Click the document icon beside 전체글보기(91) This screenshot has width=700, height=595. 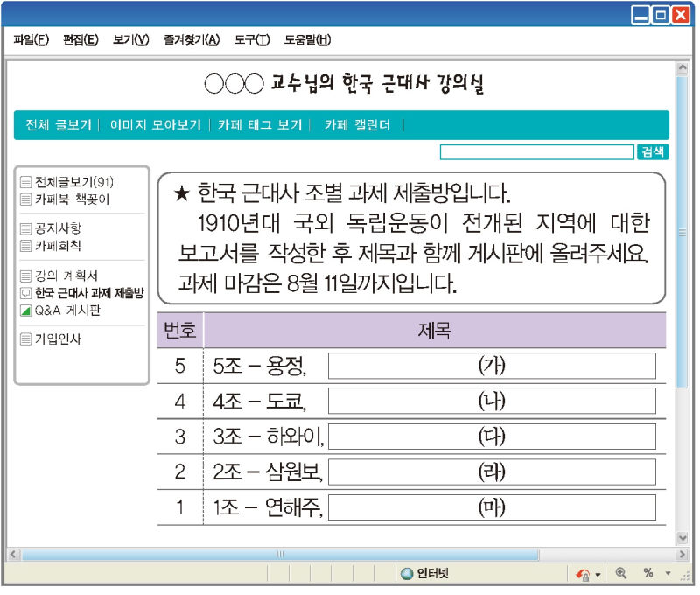tap(26, 183)
